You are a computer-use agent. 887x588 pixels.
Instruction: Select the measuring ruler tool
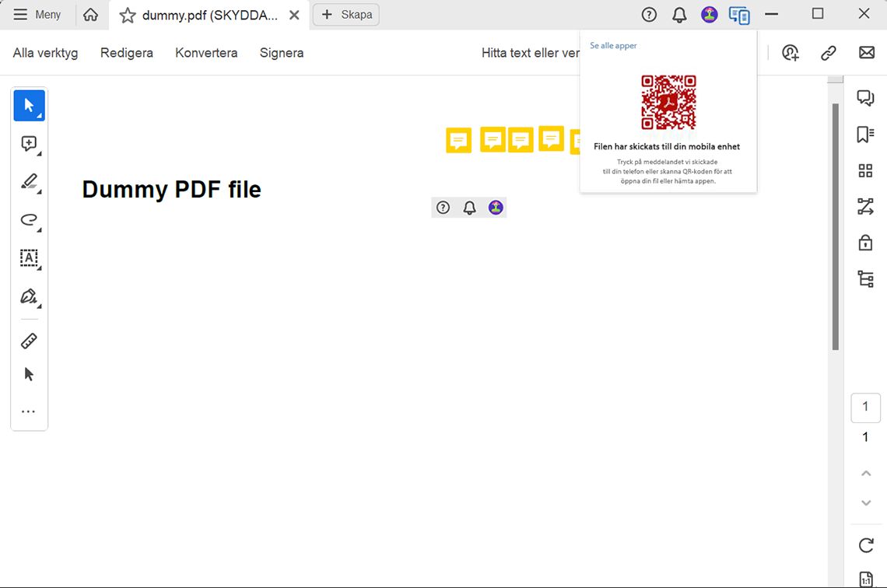click(x=29, y=341)
